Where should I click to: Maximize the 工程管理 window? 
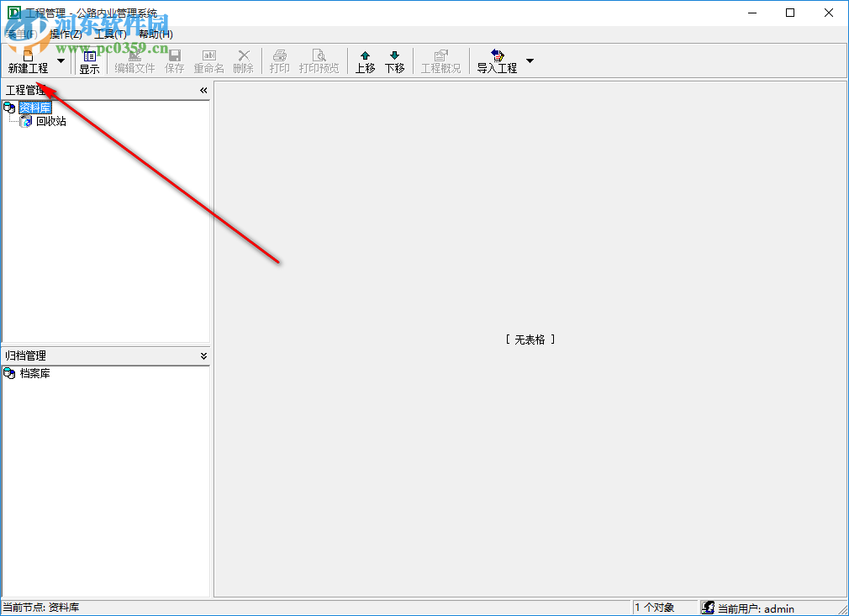[x=790, y=13]
